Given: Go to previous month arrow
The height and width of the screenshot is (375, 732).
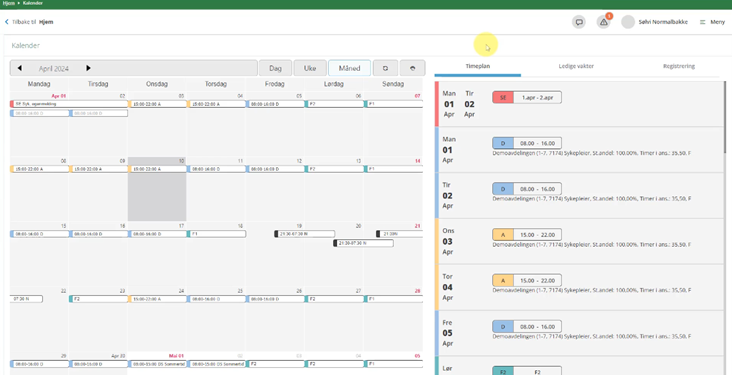Looking at the screenshot, I should click(20, 68).
